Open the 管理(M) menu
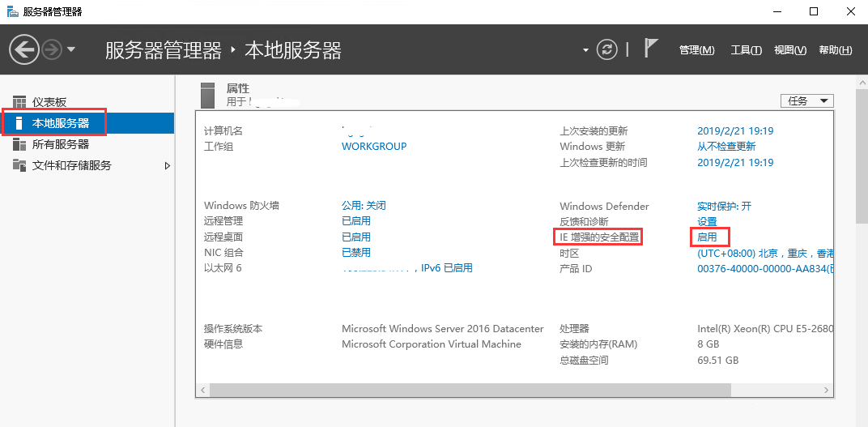This screenshot has width=868, height=427. coord(697,50)
